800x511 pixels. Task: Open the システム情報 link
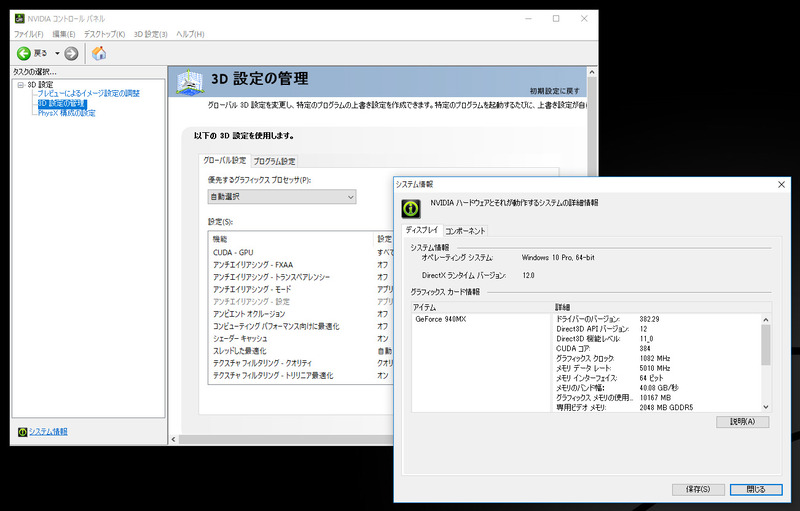pos(48,432)
